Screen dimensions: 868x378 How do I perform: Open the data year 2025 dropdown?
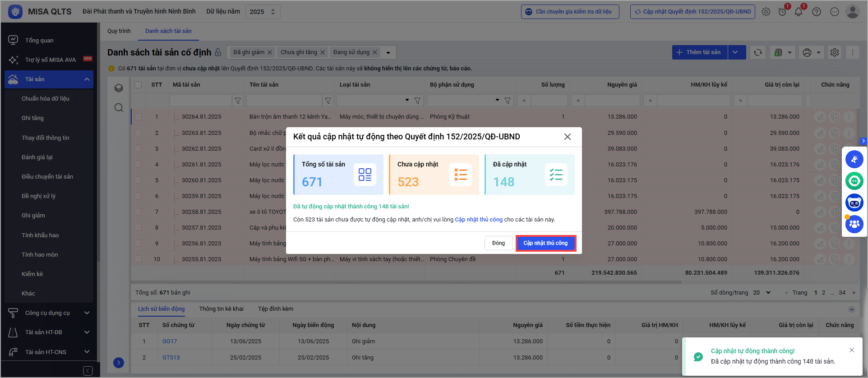pos(263,12)
